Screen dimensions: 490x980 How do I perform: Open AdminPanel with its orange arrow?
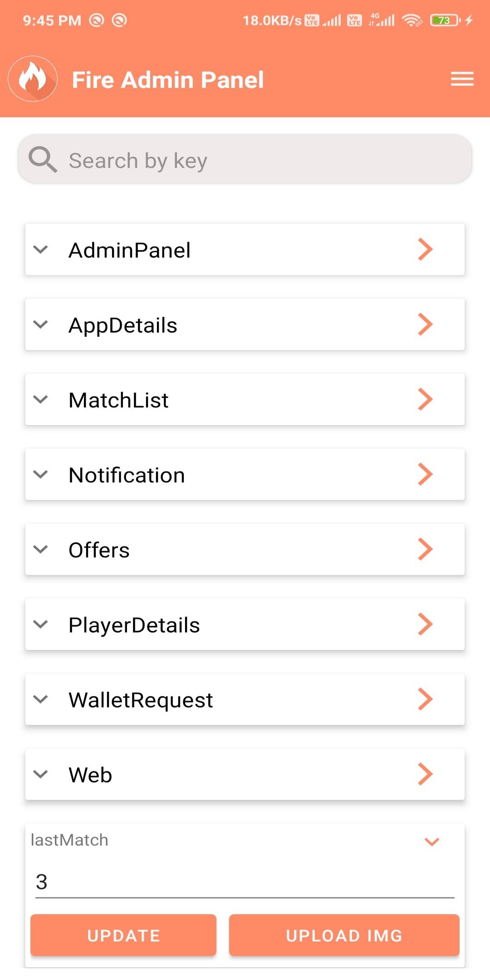(x=425, y=250)
